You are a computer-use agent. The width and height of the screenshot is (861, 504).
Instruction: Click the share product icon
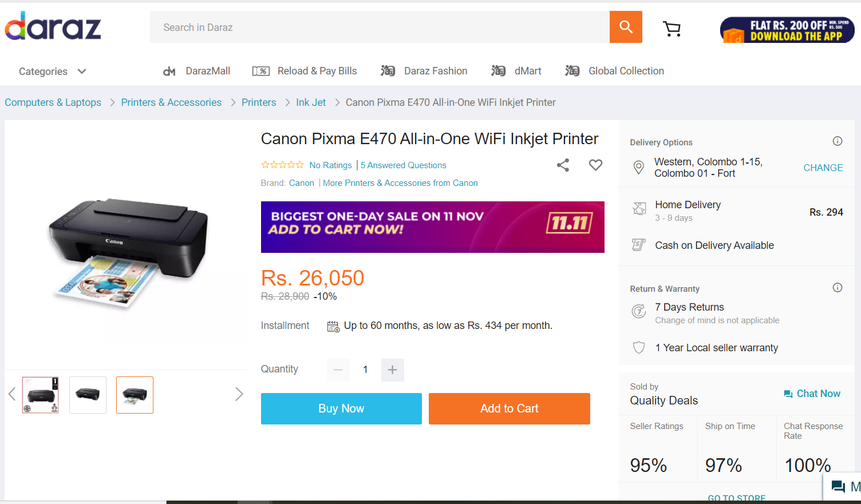(x=563, y=165)
